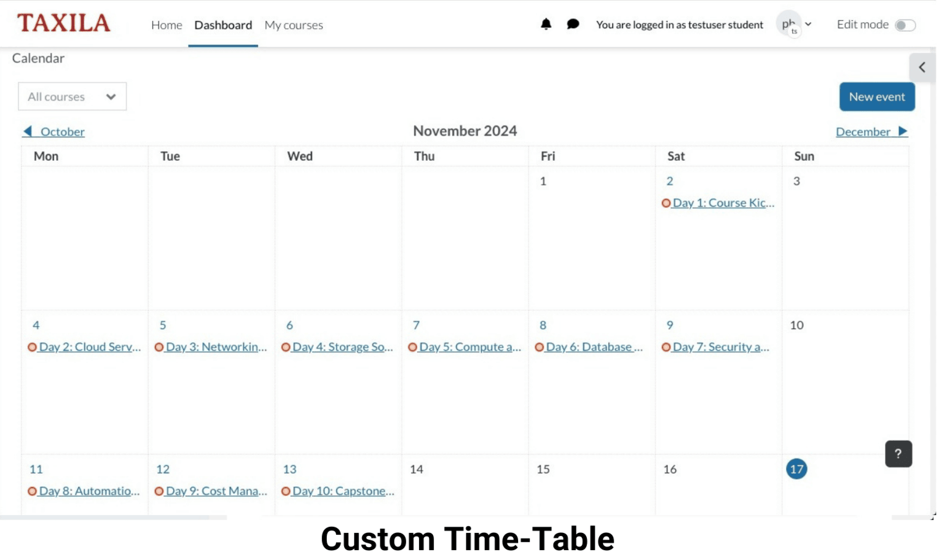Viewport: 939px width, 560px height.
Task: Open the messaging chat bubble
Action: (573, 25)
